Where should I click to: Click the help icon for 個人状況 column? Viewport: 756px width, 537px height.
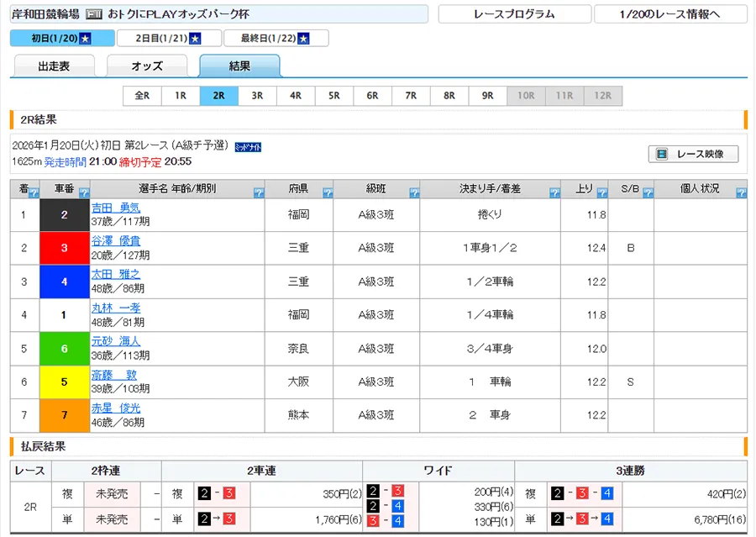point(740,193)
